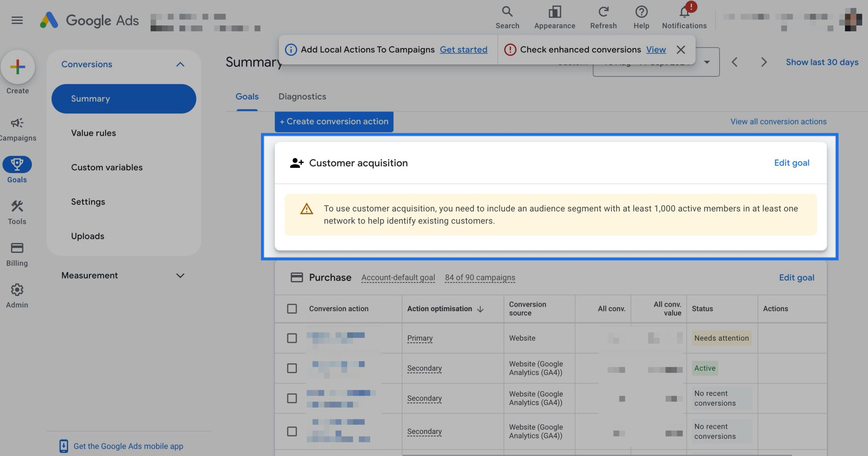Go to previous date range arrow
The image size is (868, 456).
pyautogui.click(x=734, y=62)
